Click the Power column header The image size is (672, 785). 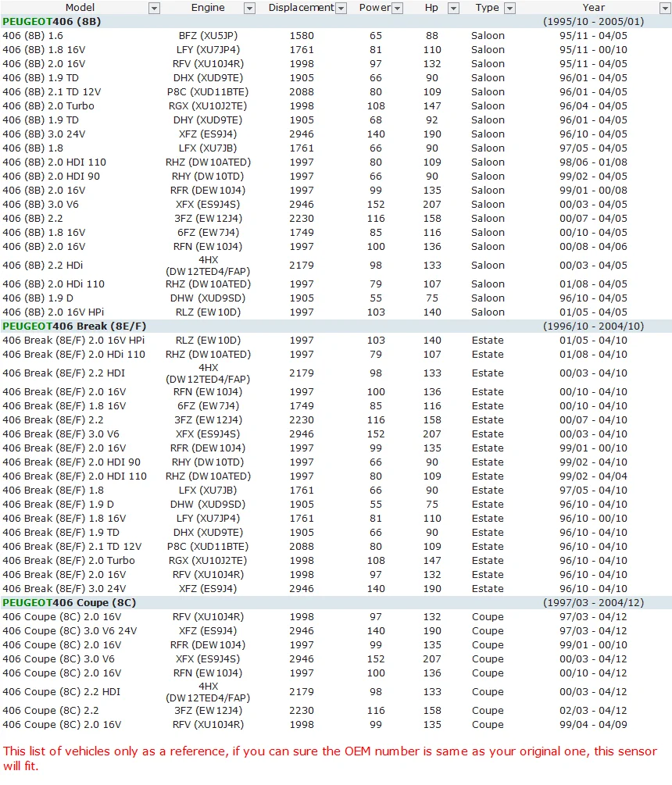(374, 8)
